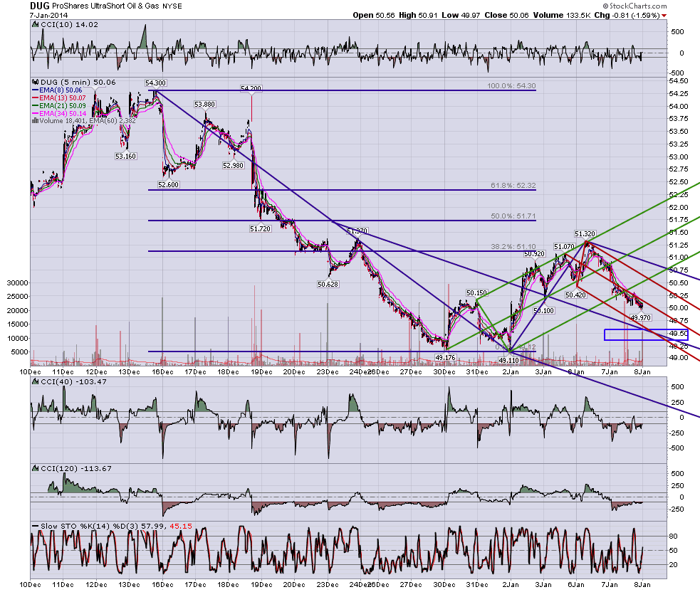
Task: Click the red EMA(13) legend line
Action: pos(36,97)
